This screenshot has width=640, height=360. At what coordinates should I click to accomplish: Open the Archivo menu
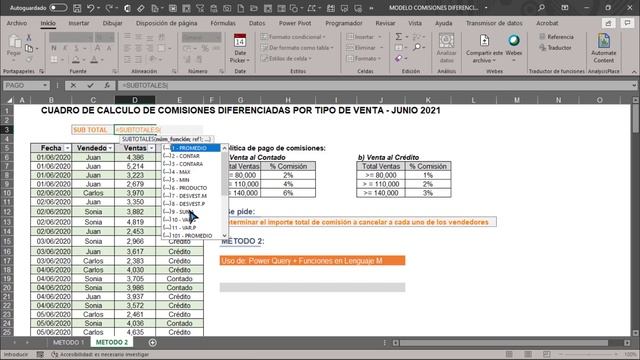pos(17,23)
